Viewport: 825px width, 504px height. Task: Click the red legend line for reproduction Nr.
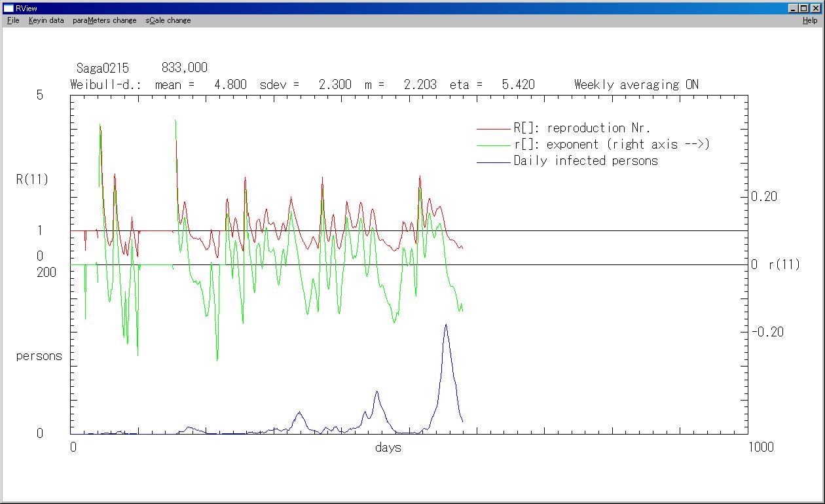(x=493, y=129)
